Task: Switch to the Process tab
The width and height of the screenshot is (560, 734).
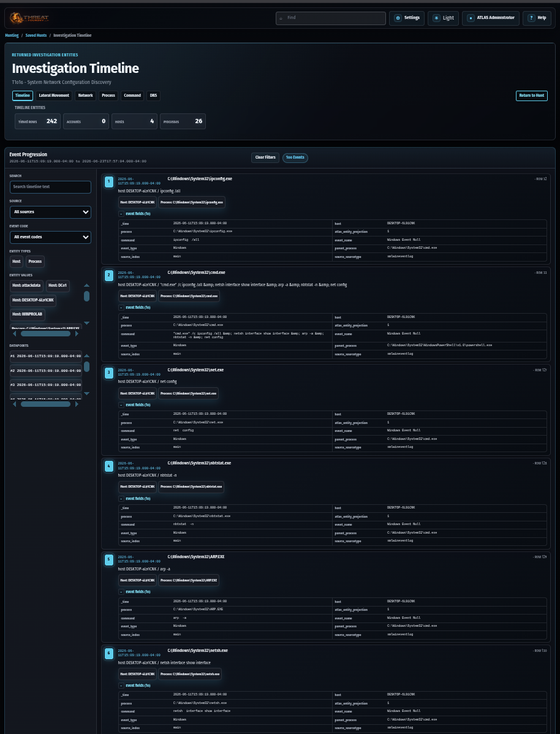Action: click(x=108, y=96)
